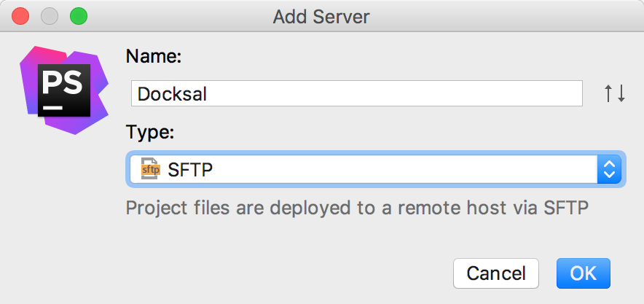
Task: Click the 'Type:' label
Action: [151, 132]
